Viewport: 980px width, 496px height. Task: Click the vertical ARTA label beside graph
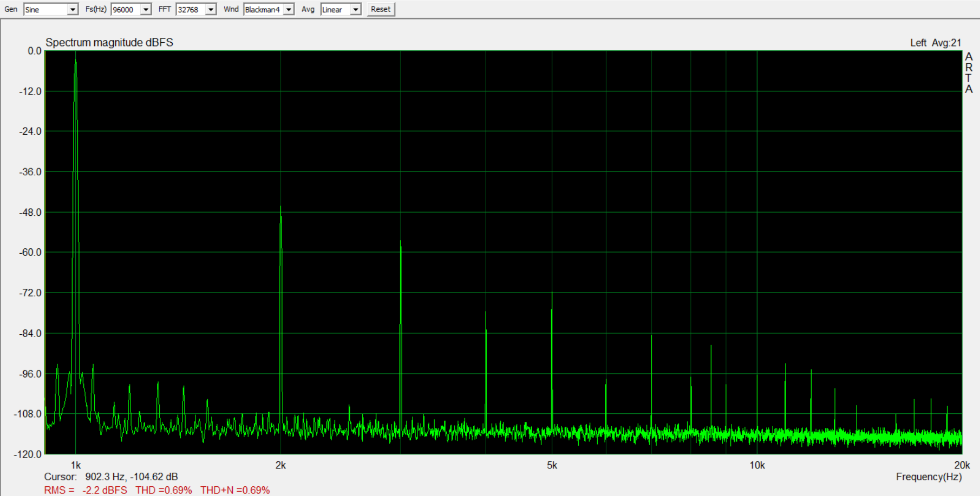[x=969, y=72]
